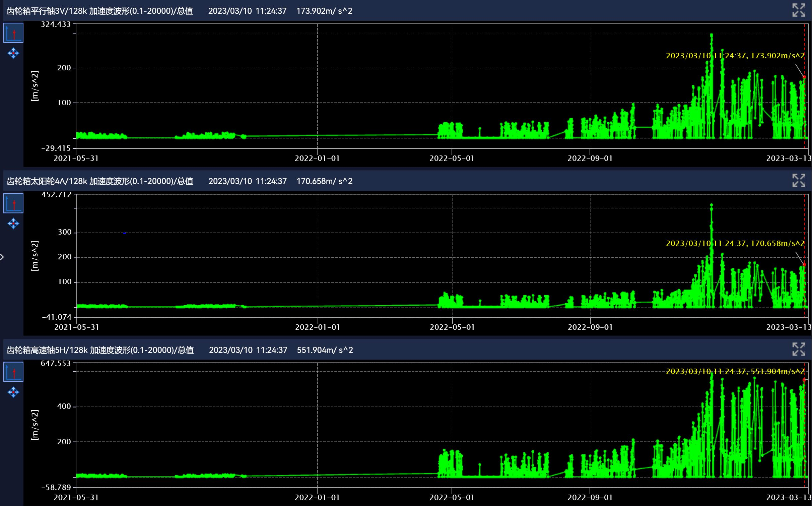Click the -41.074 y-axis minimum value
812x506 pixels.
pyautogui.click(x=57, y=317)
